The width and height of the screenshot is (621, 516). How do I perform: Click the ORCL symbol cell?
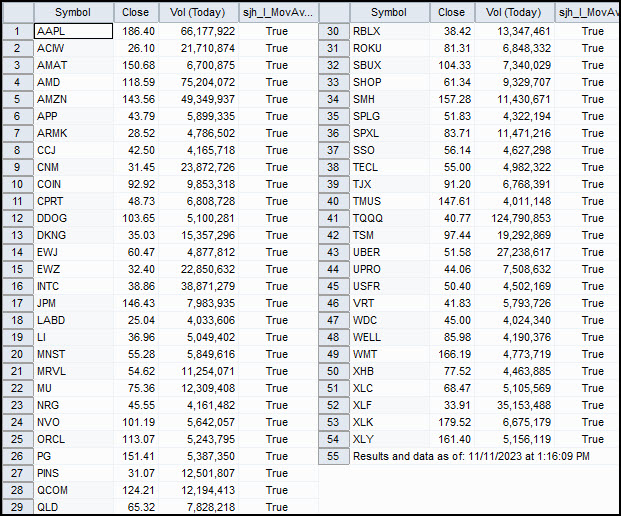coord(74,440)
